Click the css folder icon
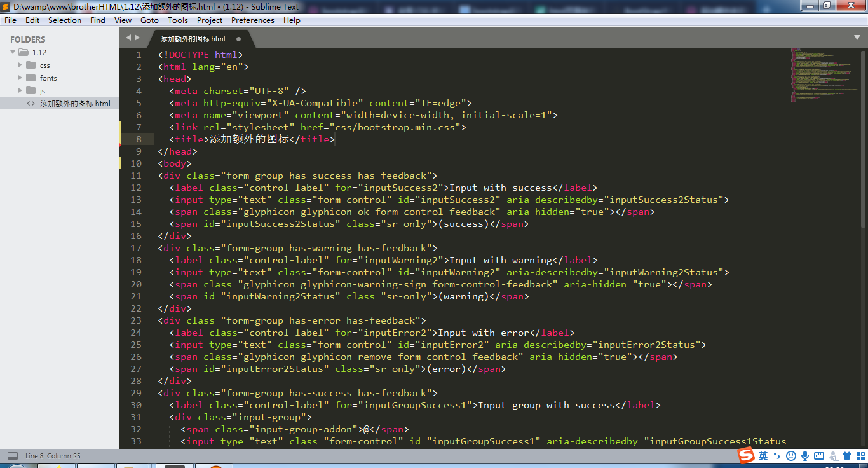Viewport: 868px width, 468px height. tap(31, 65)
